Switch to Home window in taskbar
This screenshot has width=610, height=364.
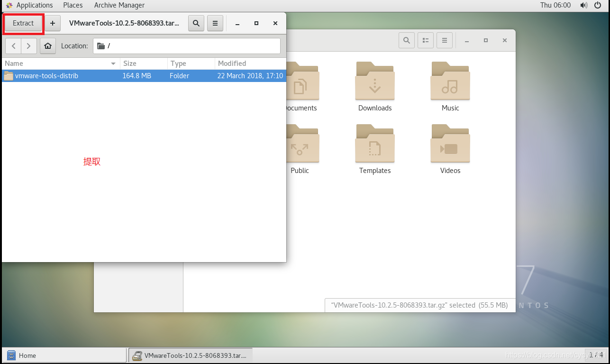point(64,355)
